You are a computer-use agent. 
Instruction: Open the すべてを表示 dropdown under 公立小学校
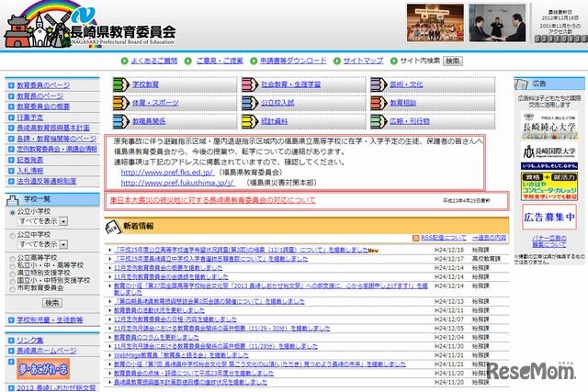[x=42, y=221]
